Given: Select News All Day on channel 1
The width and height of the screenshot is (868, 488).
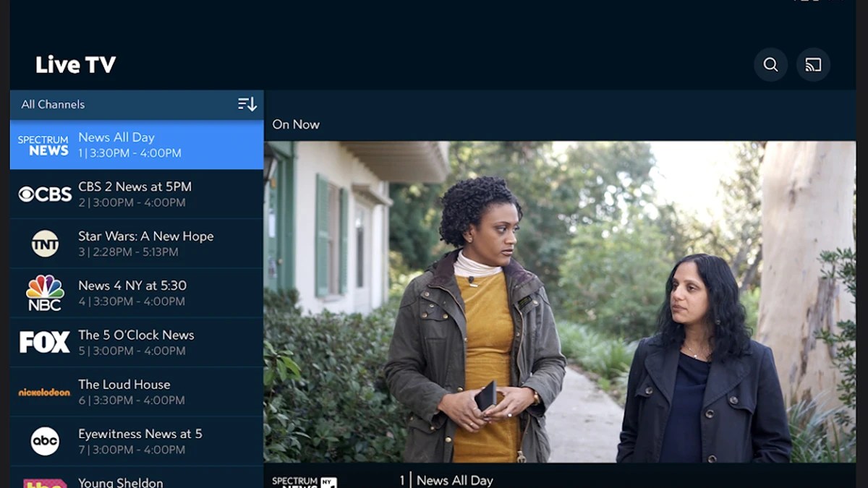Looking at the screenshot, I should coord(145,144).
